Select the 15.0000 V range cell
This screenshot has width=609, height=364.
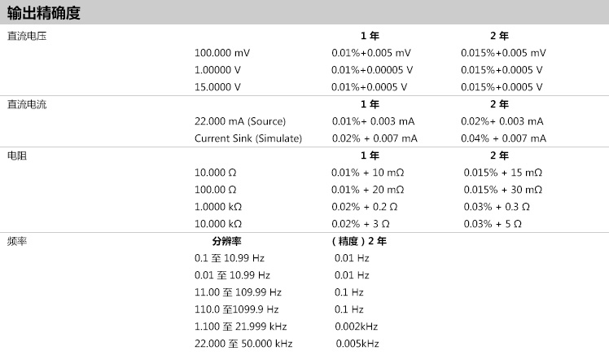217,87
